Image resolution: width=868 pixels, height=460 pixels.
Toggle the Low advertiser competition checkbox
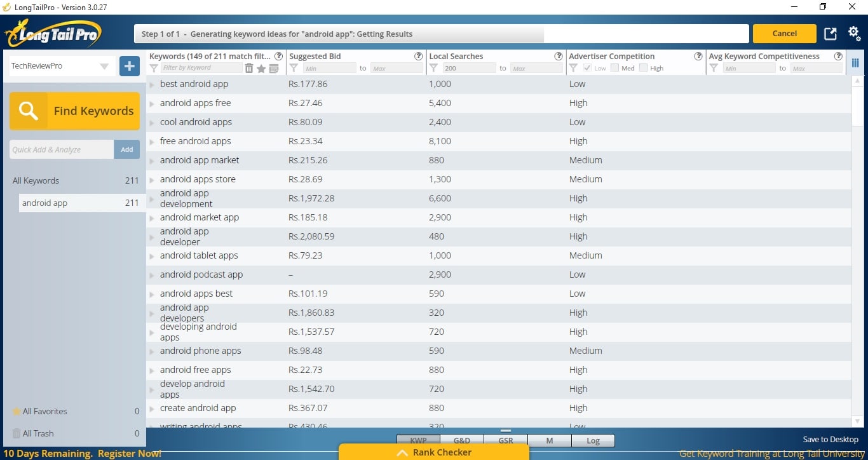click(587, 68)
